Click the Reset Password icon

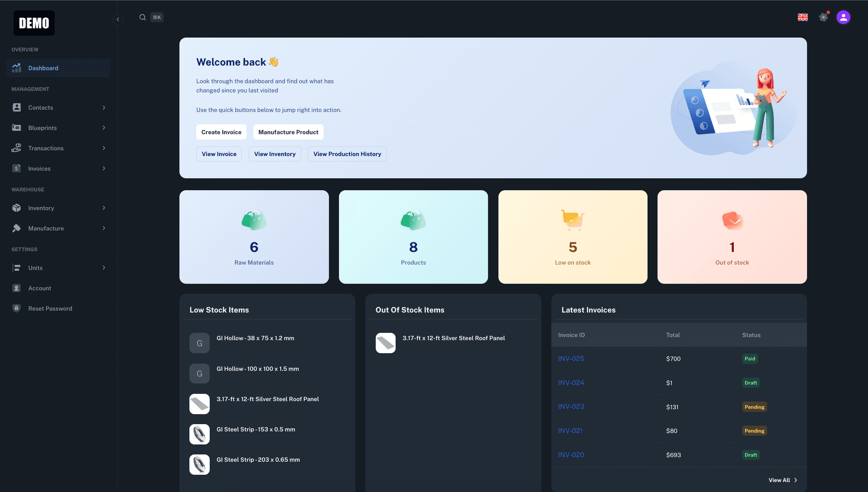pyautogui.click(x=16, y=308)
